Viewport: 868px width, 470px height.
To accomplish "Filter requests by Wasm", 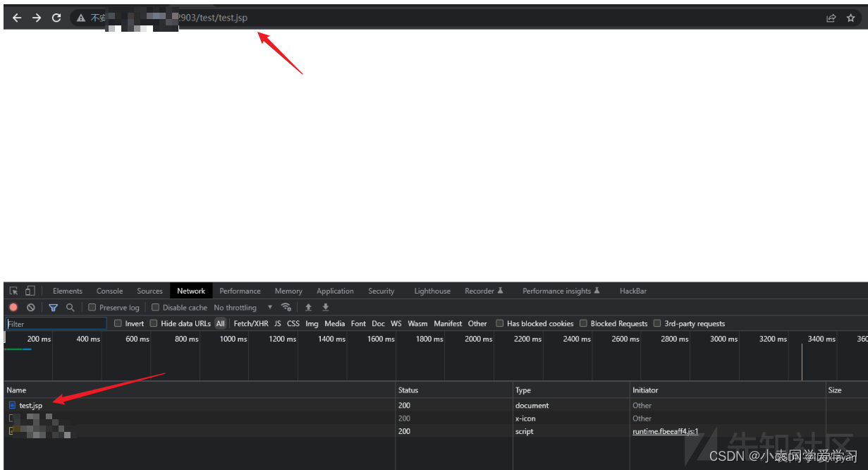I will [x=417, y=324].
